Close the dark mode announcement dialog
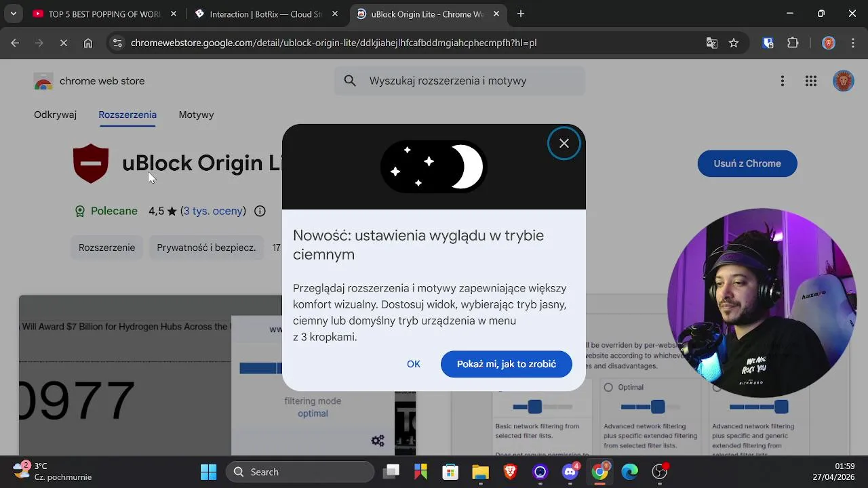Image resolution: width=868 pixels, height=488 pixels. point(564,143)
